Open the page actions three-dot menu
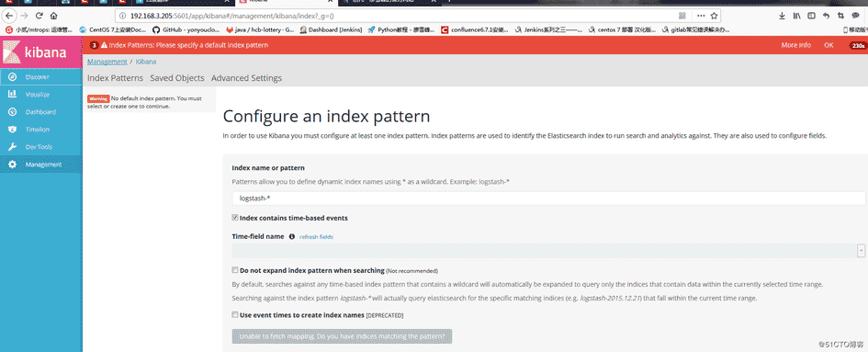This screenshot has width=868, height=352. [x=701, y=16]
